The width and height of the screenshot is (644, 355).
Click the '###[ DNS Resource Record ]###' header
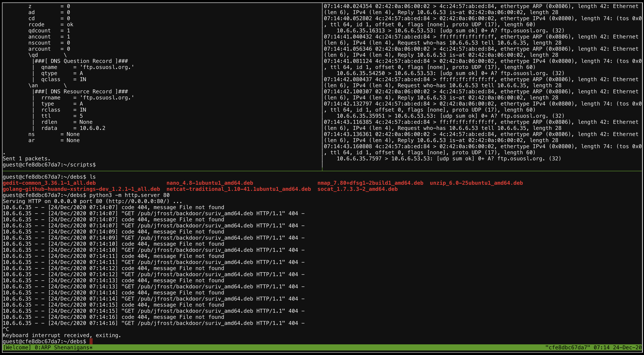click(81, 91)
